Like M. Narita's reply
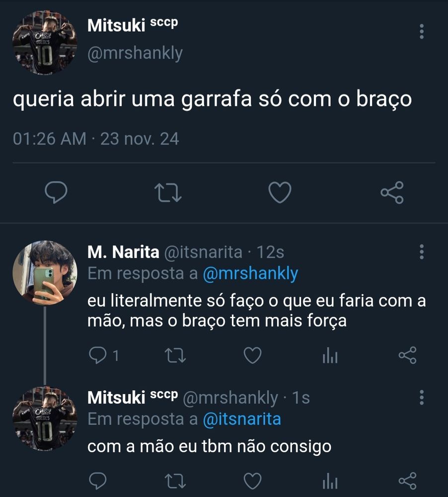This screenshot has width=448, height=497. pyautogui.click(x=252, y=355)
